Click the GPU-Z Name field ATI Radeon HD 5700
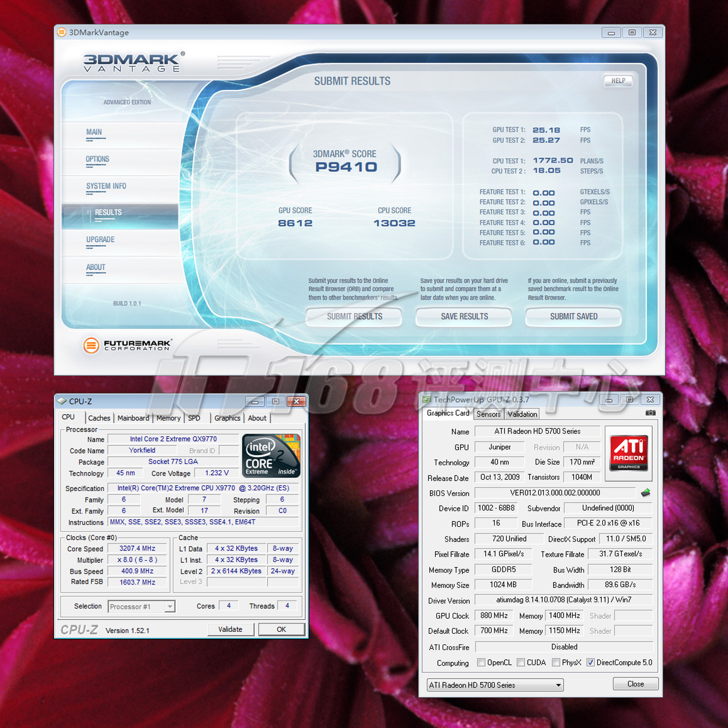728x728 pixels. [537, 431]
